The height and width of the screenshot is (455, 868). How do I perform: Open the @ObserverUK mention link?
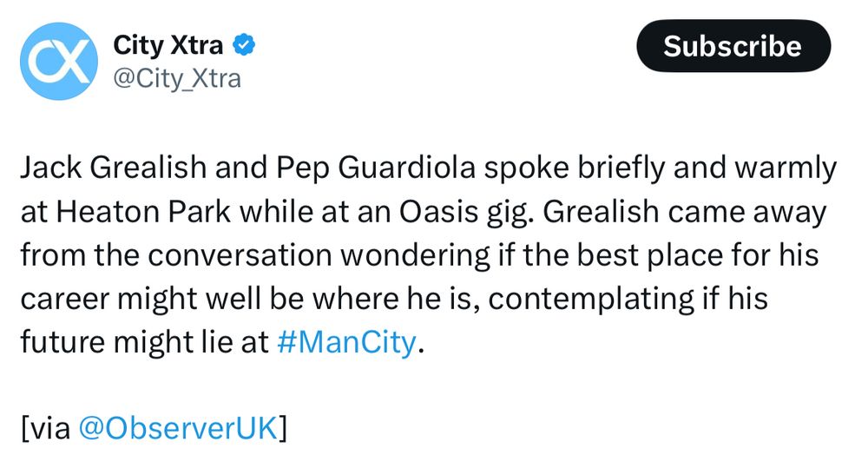coord(177,428)
